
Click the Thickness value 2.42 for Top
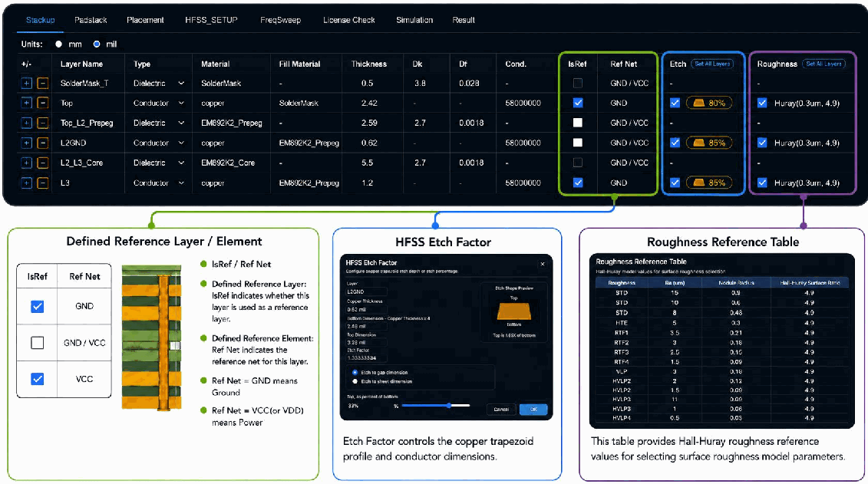pos(369,103)
